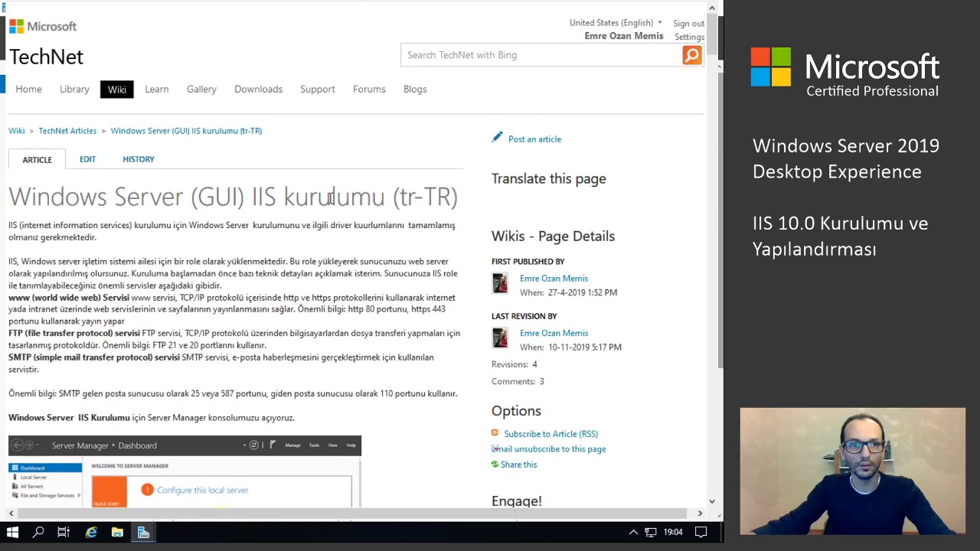
Task: Click the green Share this icon
Action: click(x=495, y=464)
